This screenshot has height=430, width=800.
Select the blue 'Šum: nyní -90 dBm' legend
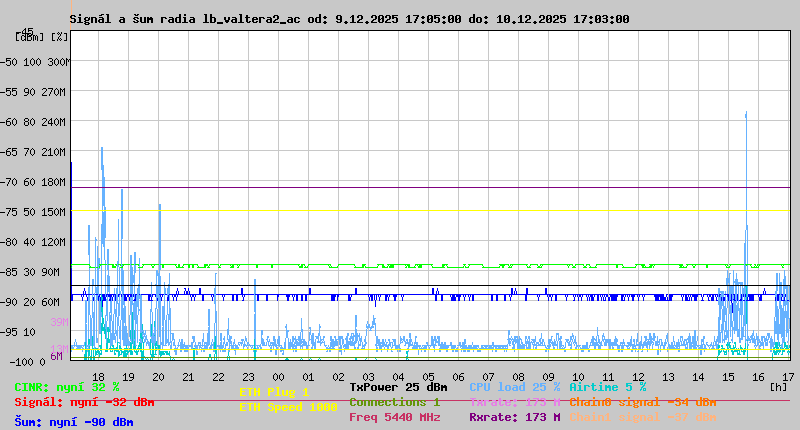pos(74,422)
